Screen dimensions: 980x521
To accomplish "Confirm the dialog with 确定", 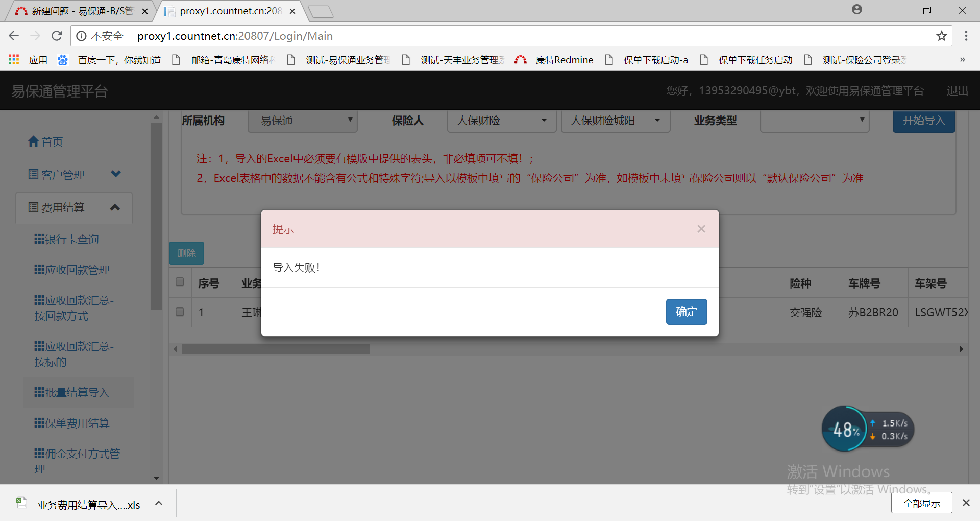I will 687,312.
